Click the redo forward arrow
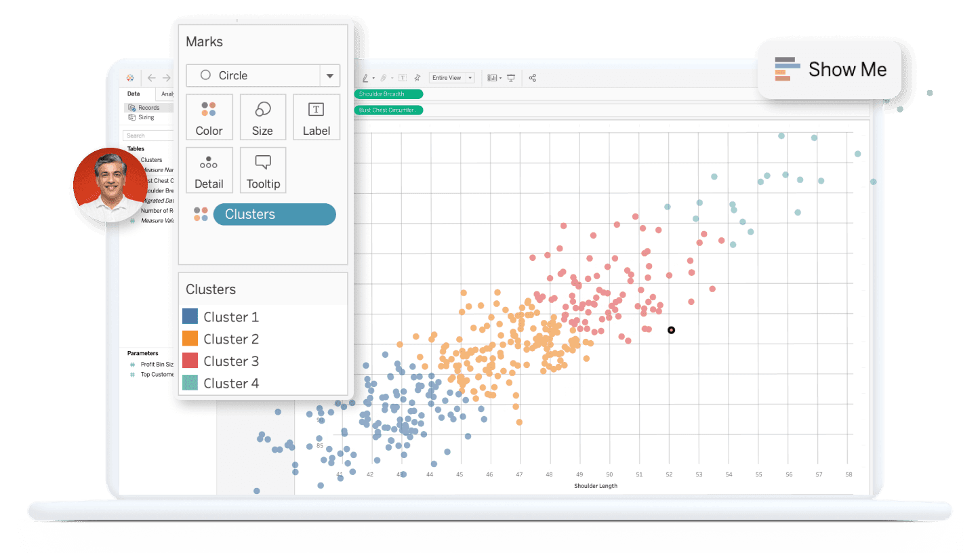This screenshot has width=980, height=553. pyautogui.click(x=167, y=78)
